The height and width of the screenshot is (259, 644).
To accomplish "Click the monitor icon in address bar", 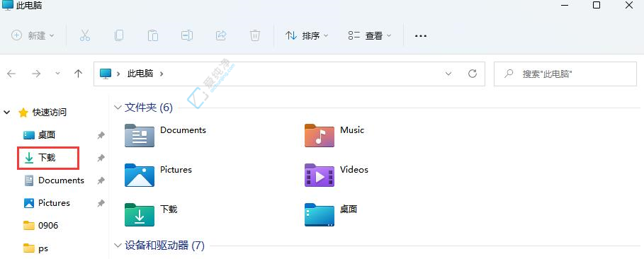I will pos(106,74).
